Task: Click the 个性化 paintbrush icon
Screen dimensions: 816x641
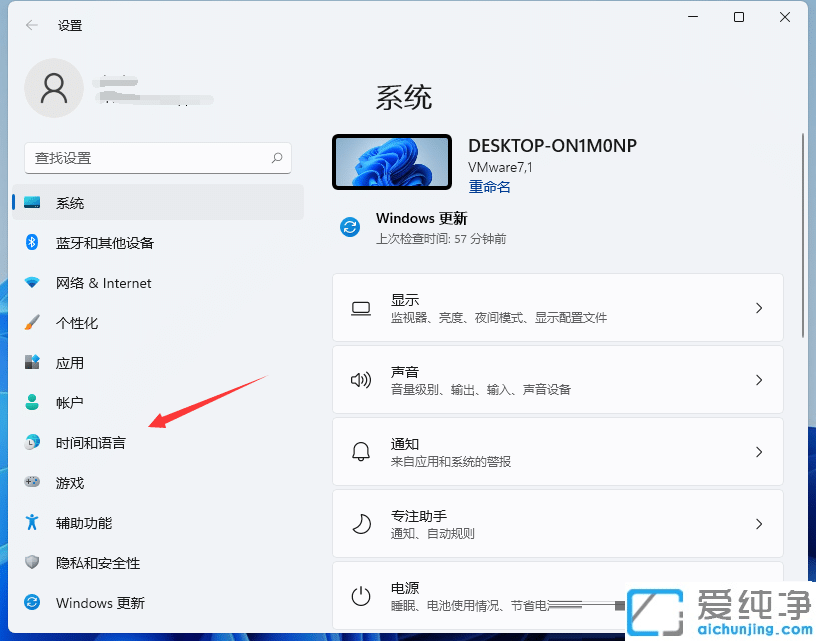Action: point(32,323)
